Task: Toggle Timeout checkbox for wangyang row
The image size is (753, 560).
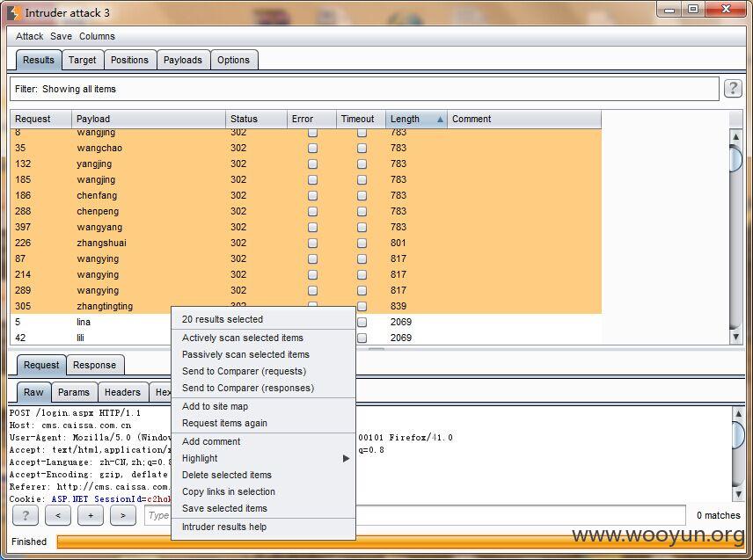Action: click(362, 227)
